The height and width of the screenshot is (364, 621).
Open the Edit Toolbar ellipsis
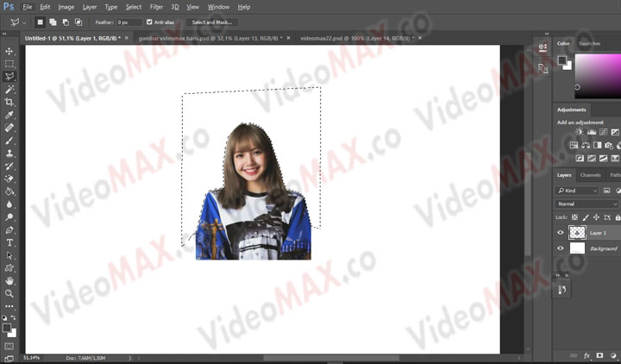[x=9, y=306]
